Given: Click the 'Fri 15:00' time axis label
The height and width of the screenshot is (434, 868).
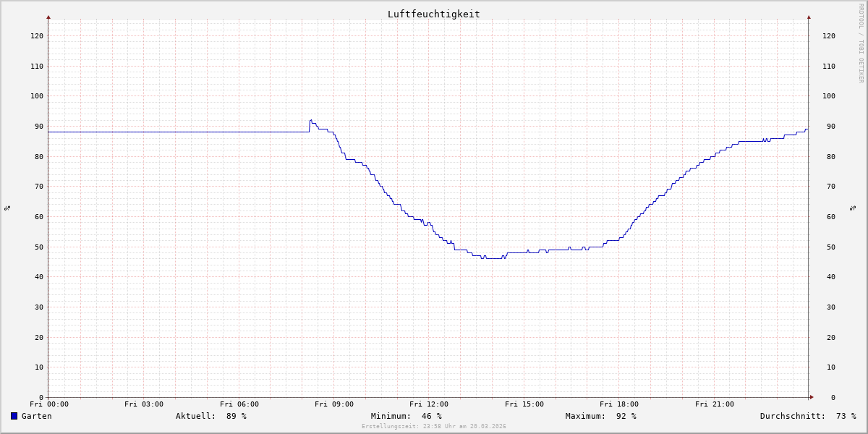Looking at the screenshot, I should click(524, 404).
